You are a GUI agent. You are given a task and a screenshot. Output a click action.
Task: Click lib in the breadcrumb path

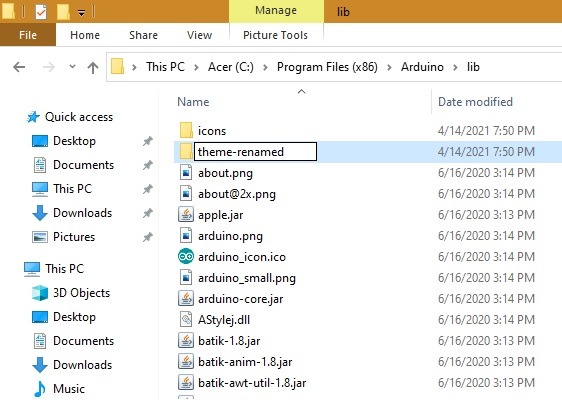pyautogui.click(x=473, y=67)
